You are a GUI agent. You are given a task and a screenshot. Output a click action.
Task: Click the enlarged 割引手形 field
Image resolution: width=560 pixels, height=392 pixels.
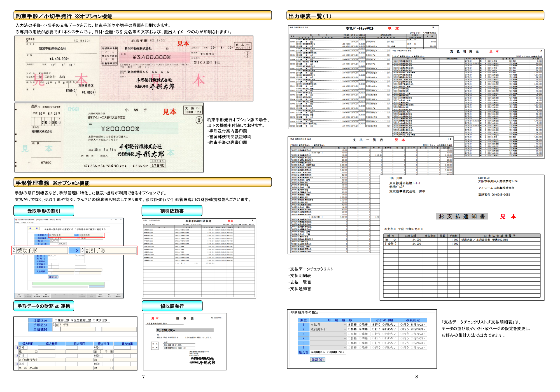pos(111,251)
